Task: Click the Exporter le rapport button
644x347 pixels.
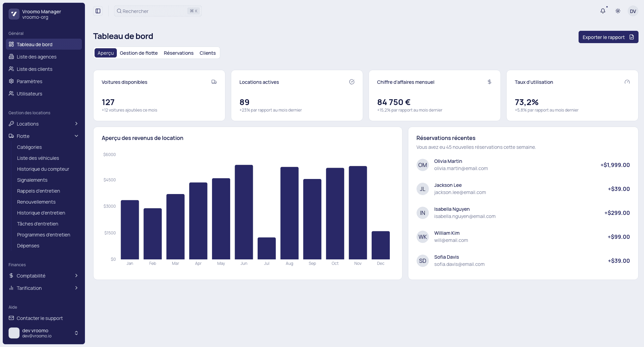Action: [x=608, y=37]
